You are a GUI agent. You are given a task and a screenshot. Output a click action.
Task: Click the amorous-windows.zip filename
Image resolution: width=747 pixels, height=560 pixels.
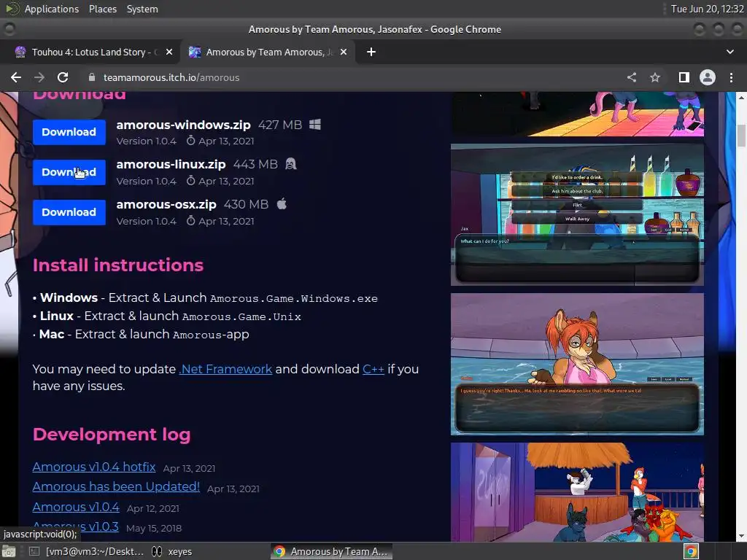tap(183, 125)
